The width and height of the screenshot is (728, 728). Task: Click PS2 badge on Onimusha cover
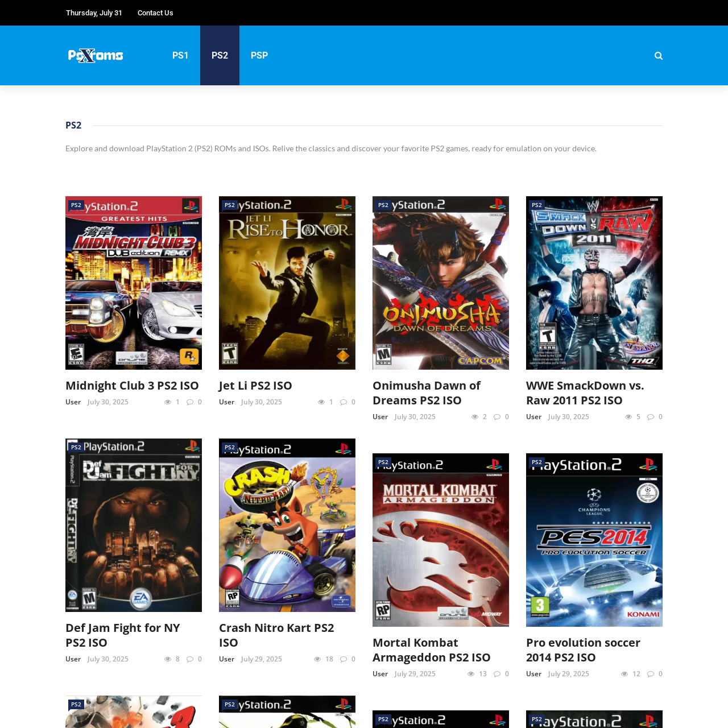pos(383,205)
